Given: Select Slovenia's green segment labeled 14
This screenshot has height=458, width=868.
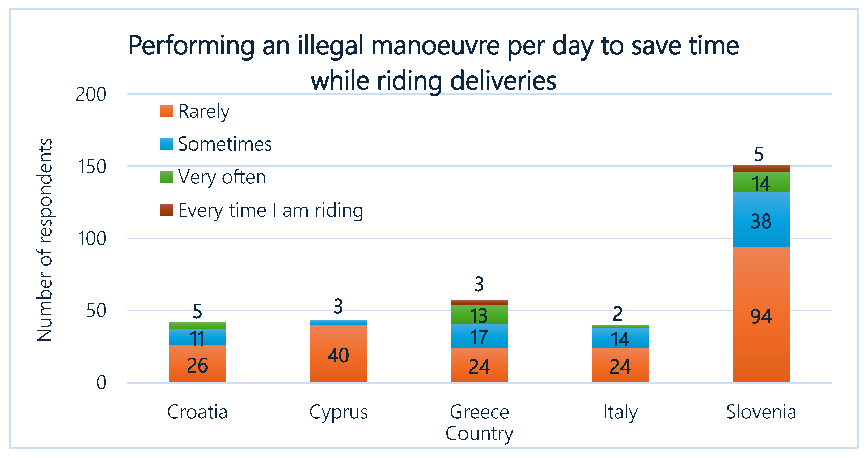Looking at the screenshot, I should tap(761, 183).
